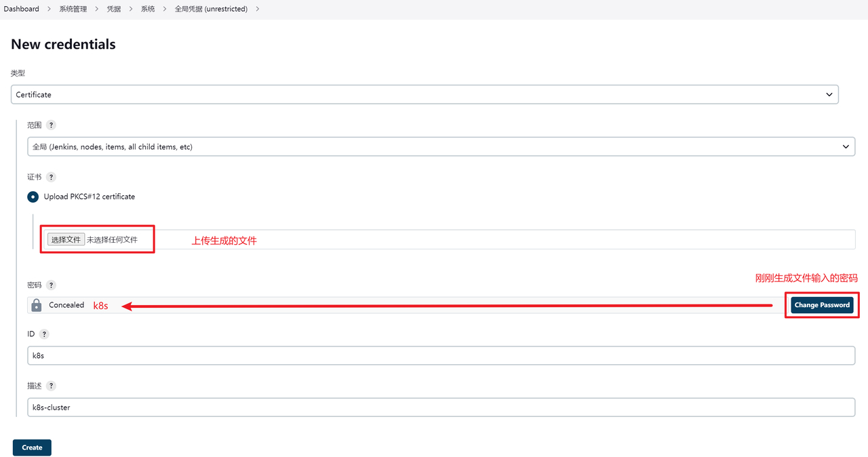Navigate to 凭据 breadcrumb item
Viewport: 868px width, 457px height.
[114, 9]
